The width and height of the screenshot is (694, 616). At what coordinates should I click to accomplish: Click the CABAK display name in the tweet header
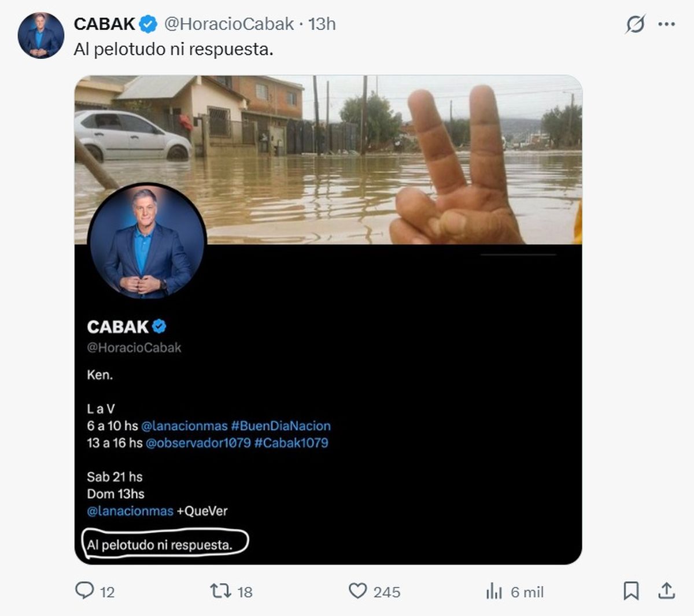click(x=104, y=24)
